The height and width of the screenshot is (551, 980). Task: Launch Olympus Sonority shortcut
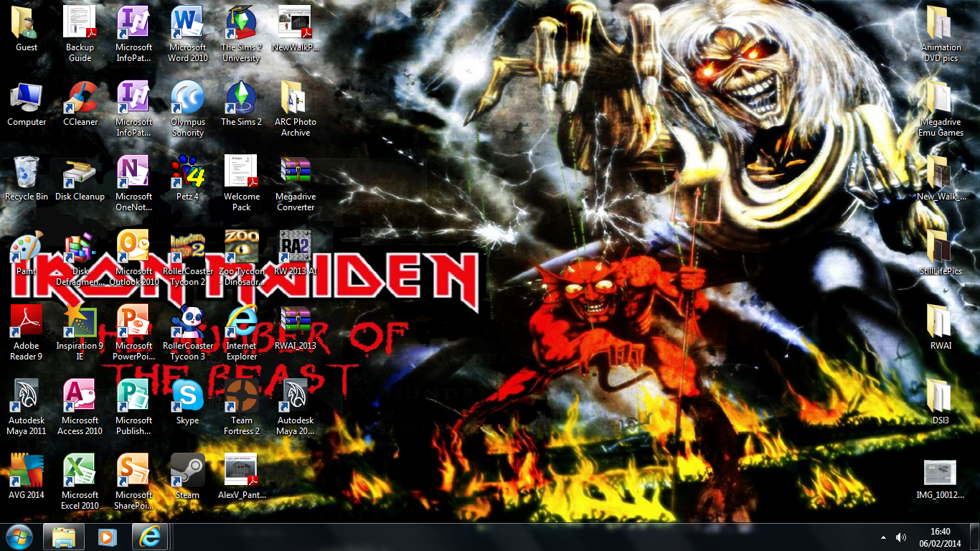pos(188,110)
